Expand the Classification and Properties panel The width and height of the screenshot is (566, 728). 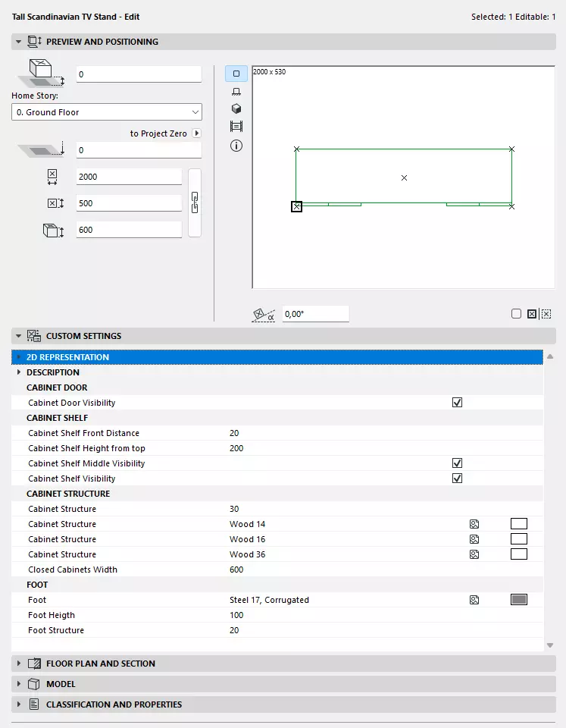click(18, 704)
